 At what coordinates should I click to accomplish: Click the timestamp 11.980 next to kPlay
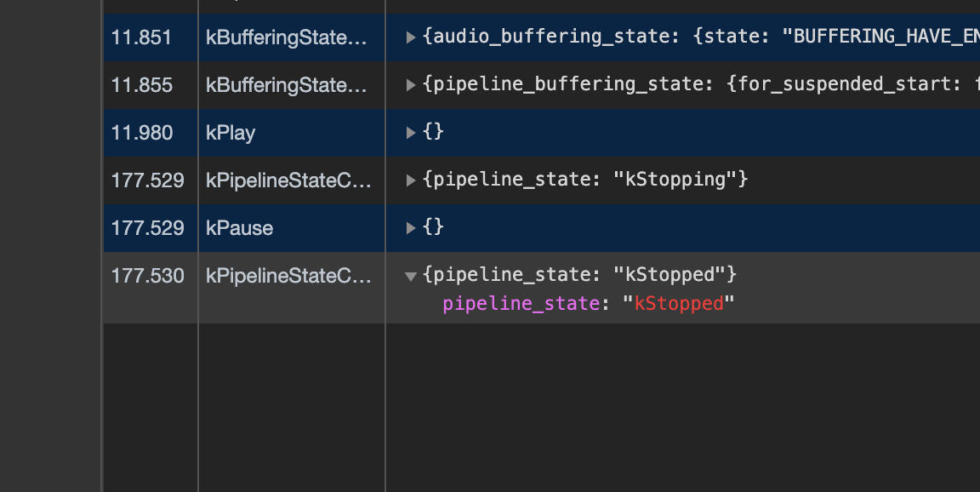[x=140, y=132]
